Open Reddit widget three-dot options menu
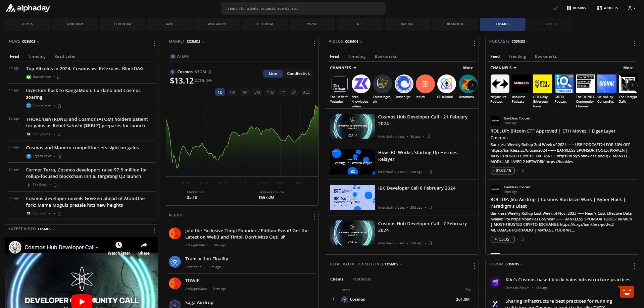 pyautogui.click(x=314, y=217)
